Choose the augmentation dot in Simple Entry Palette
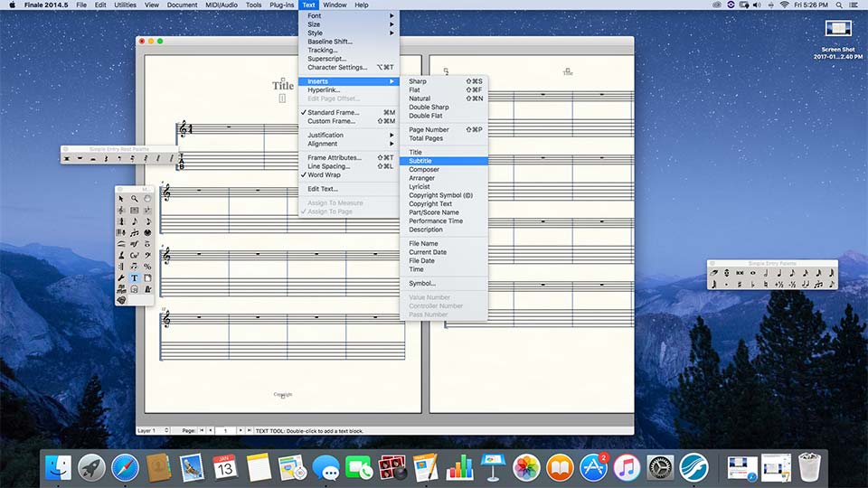 [x=726, y=285]
